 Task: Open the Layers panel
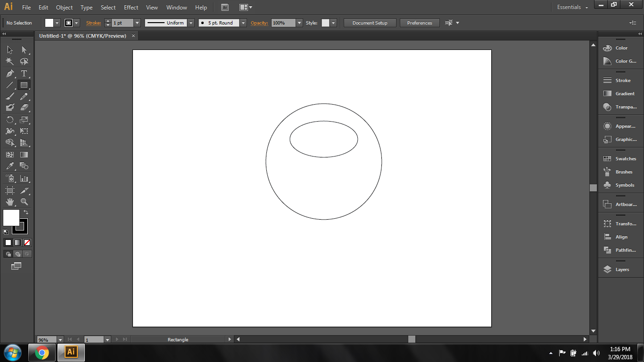[621, 270]
